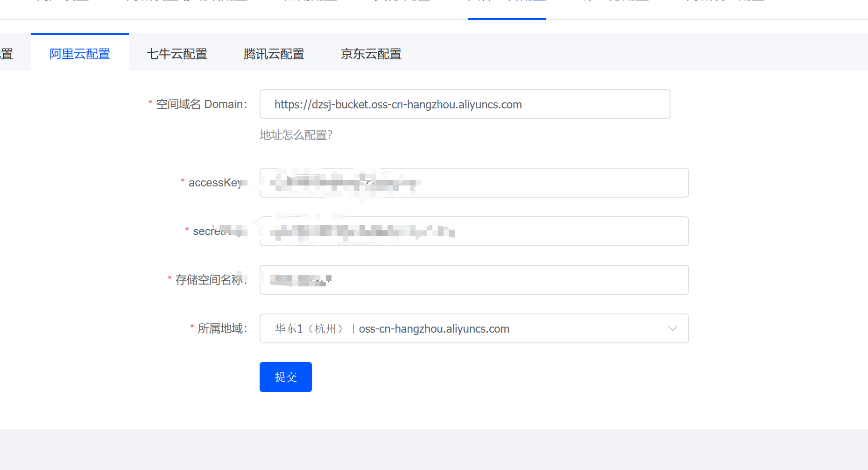Click the 地址怎么配置? help text
The height and width of the screenshot is (470, 868).
[x=296, y=135]
